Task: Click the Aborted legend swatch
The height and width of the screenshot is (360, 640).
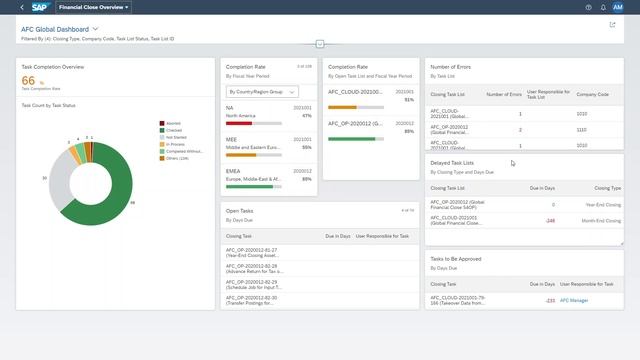Action: [162, 123]
